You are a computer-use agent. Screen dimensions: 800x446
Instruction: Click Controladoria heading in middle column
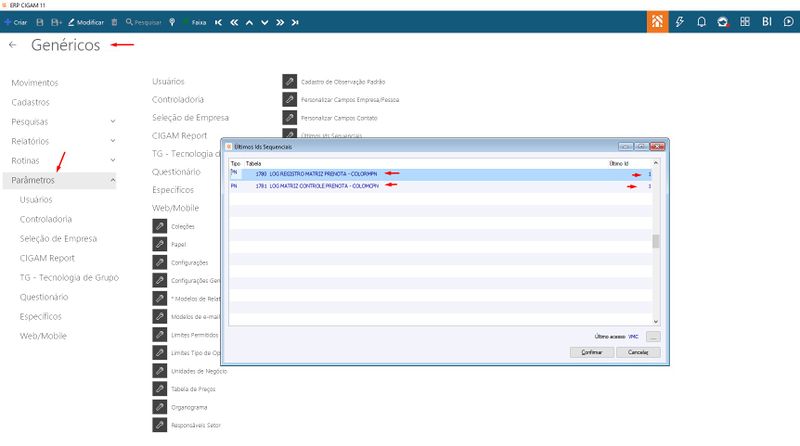(178, 100)
